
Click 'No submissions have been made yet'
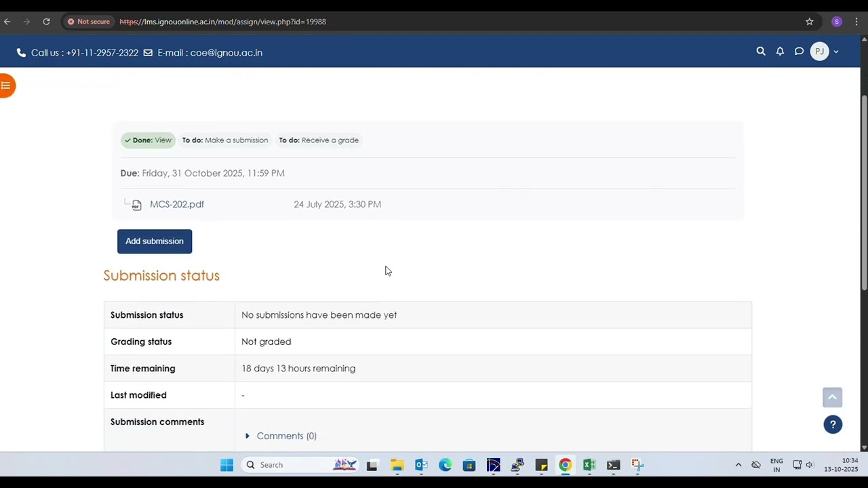[x=319, y=315]
